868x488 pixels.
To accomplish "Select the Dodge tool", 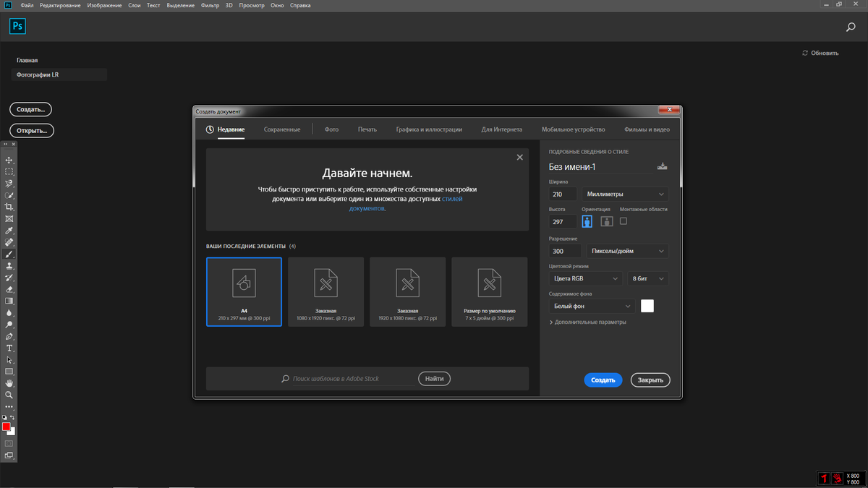I will click(x=9, y=325).
